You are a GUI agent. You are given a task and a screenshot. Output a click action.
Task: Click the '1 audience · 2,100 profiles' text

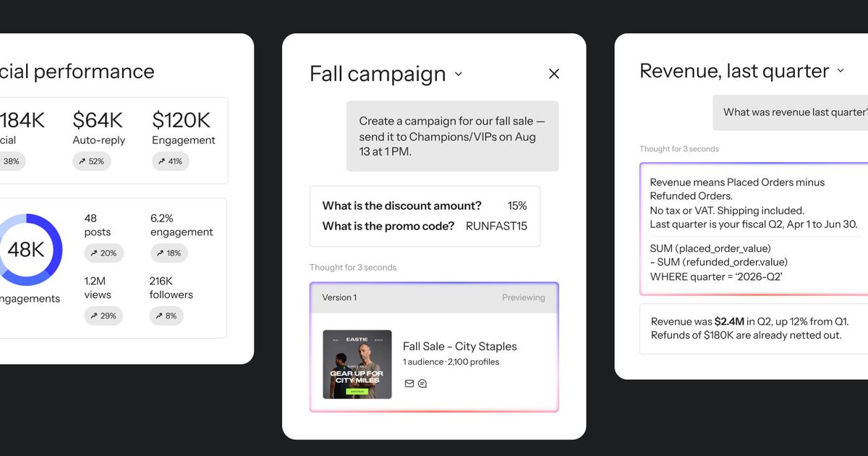coord(451,362)
